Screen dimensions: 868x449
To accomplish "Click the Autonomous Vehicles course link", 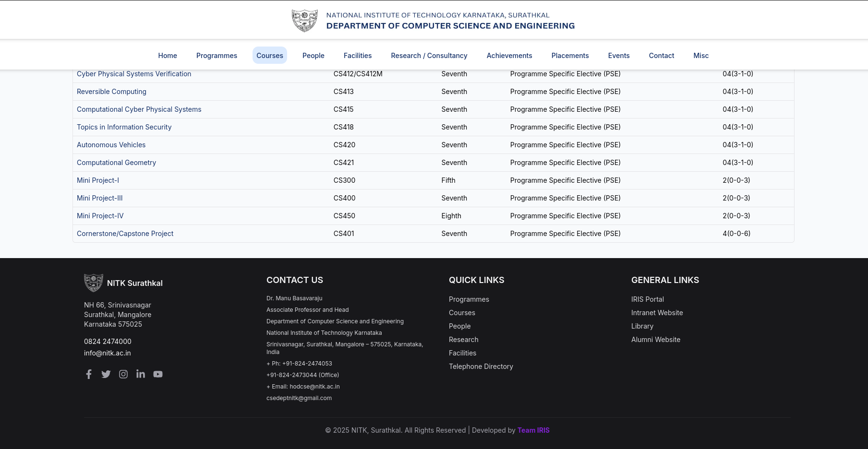I will pyautogui.click(x=111, y=145).
